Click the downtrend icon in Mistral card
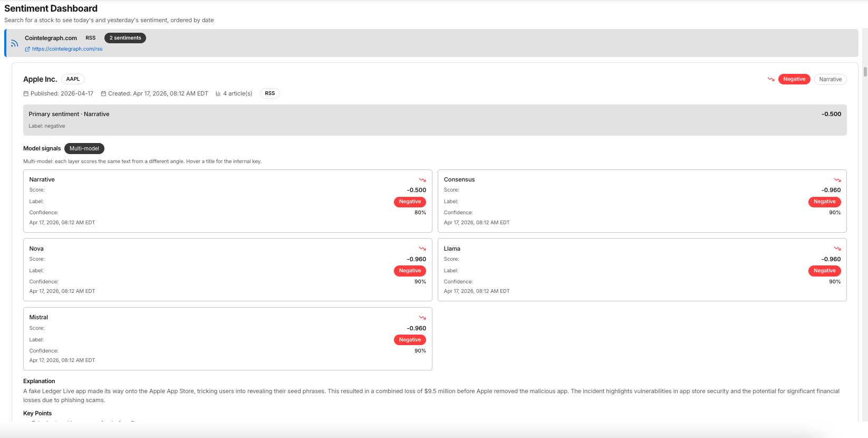868x438 pixels. (x=422, y=318)
